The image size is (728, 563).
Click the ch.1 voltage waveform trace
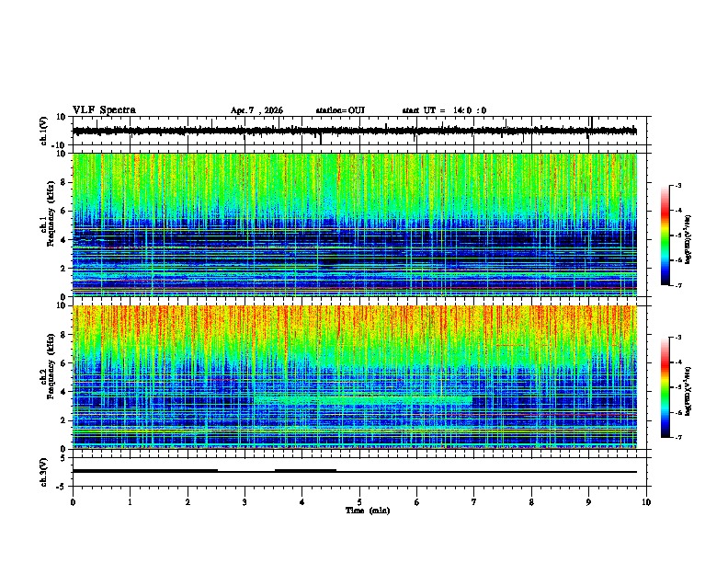click(355, 132)
